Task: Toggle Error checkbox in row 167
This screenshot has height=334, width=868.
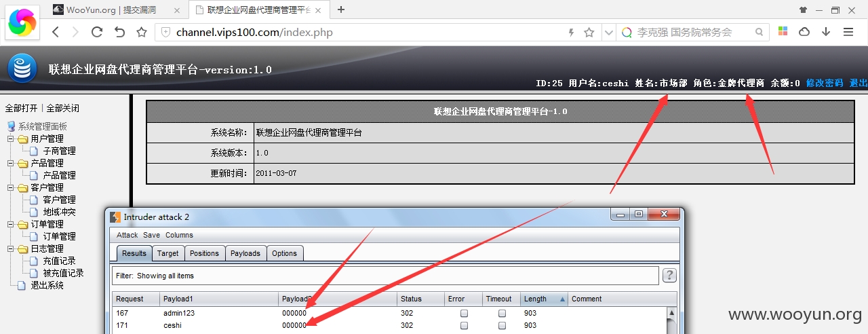Action: tap(464, 314)
